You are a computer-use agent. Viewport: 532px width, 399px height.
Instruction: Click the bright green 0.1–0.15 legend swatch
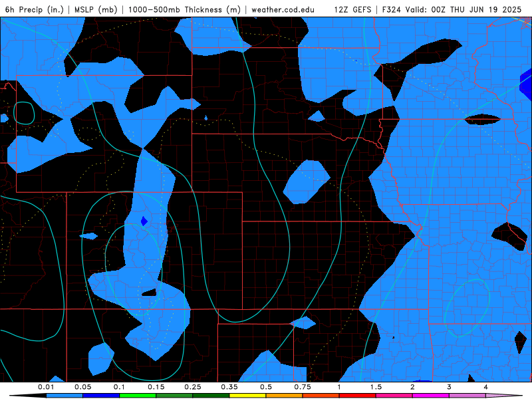pos(138,396)
